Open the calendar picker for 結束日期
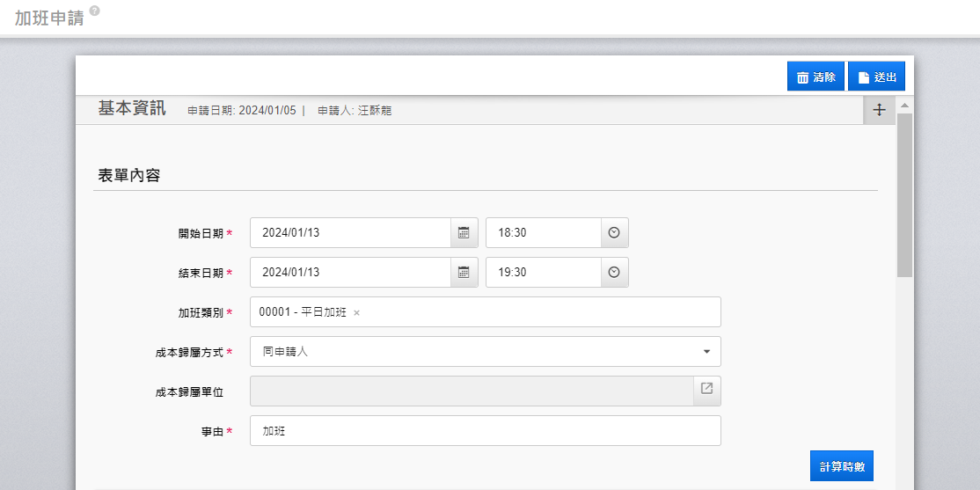The height and width of the screenshot is (490, 980). (464, 273)
